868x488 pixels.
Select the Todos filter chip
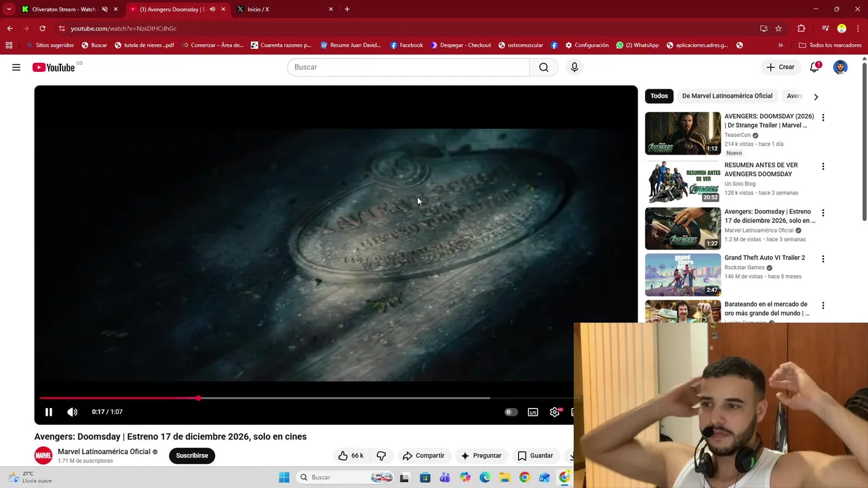[659, 96]
